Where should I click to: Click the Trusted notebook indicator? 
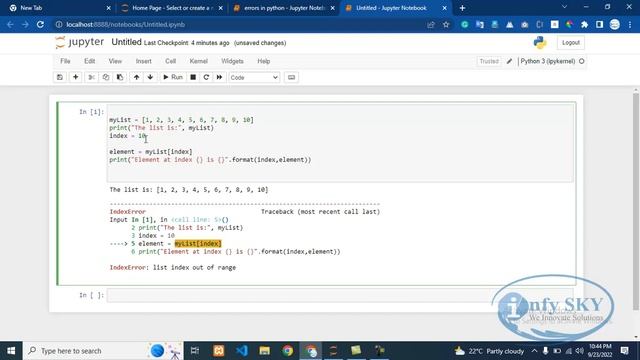(489, 61)
